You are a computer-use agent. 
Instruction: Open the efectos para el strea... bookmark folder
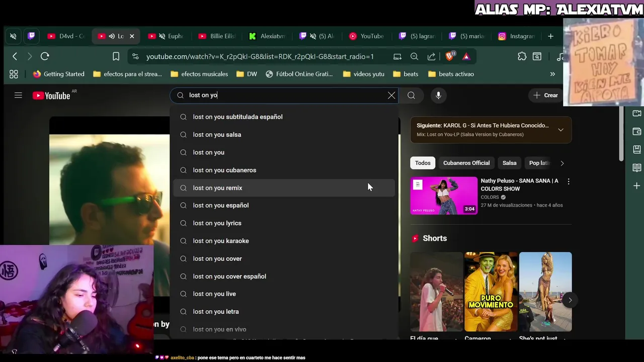coord(127,74)
